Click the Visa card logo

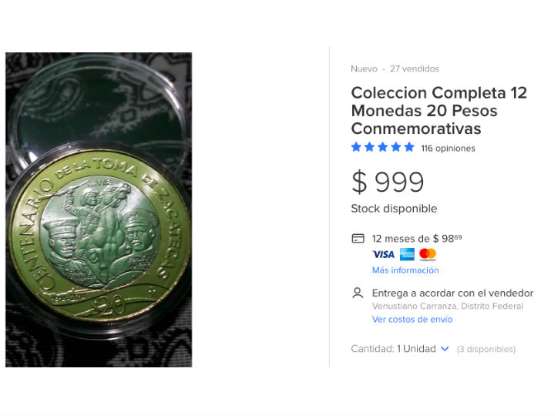[x=383, y=254]
